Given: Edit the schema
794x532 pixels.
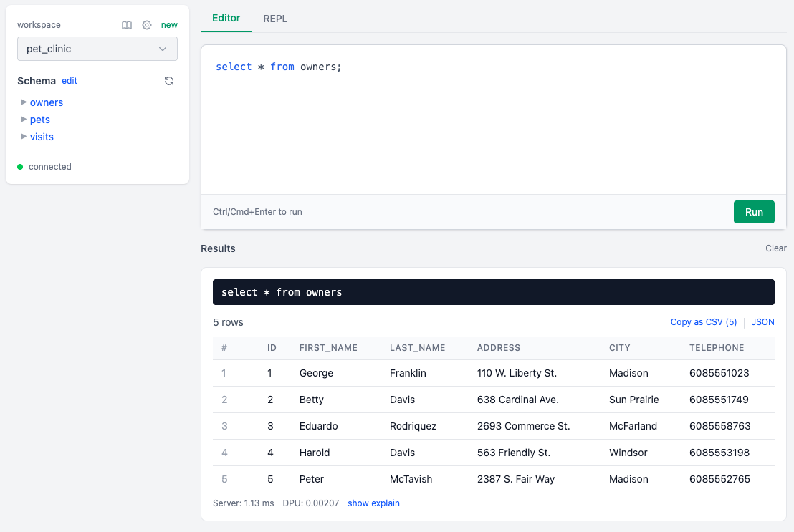Looking at the screenshot, I should (70, 81).
